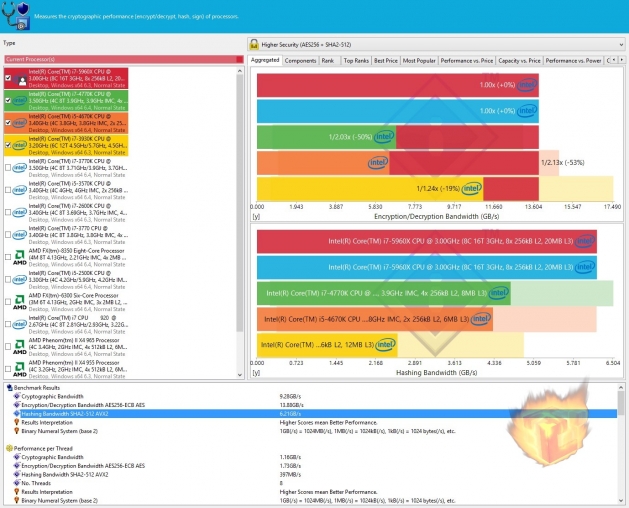
Task: Click the AMD Phenom II X4 965 checkbox
Action: click(8, 347)
